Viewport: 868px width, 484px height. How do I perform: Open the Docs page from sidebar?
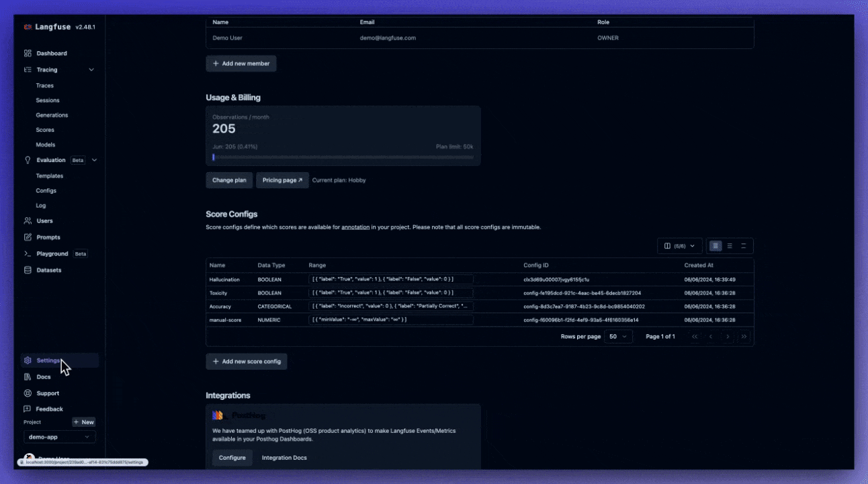click(x=43, y=376)
